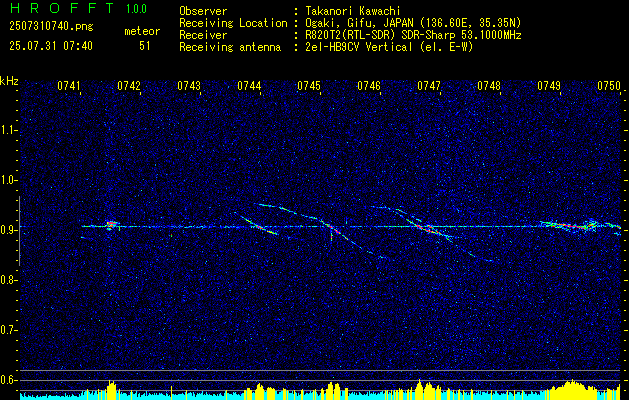Select the meteor count value 51
This screenshot has width=629, height=400.
coord(145,46)
